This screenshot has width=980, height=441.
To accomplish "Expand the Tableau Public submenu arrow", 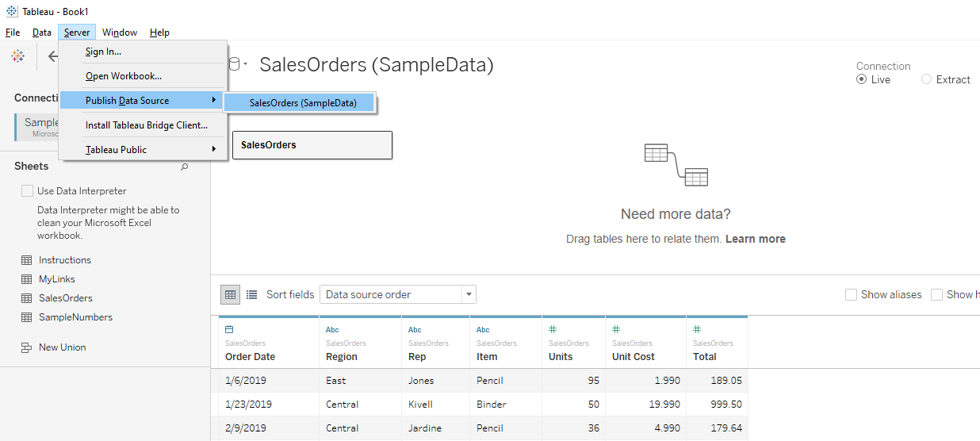I will click(214, 149).
